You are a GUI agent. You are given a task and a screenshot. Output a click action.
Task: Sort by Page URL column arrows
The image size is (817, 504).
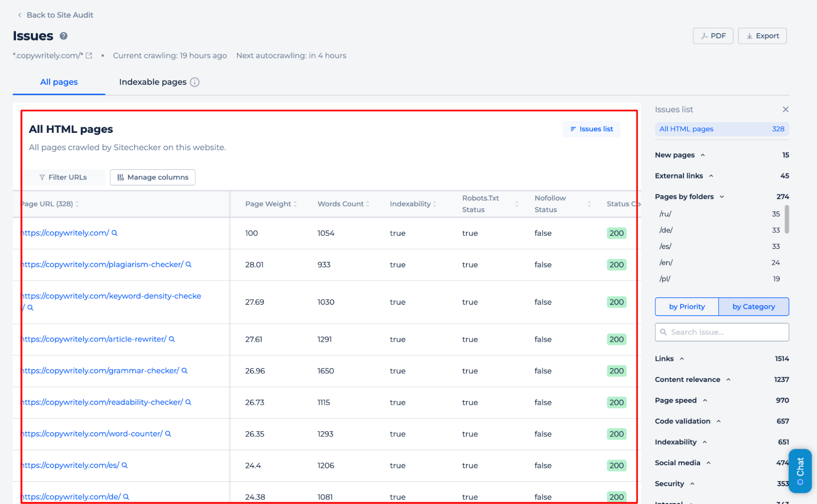(77, 204)
